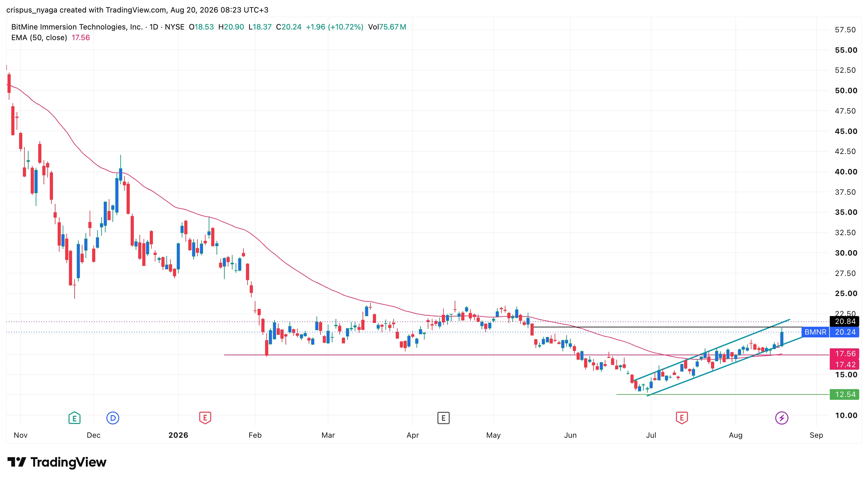868x481 pixels.
Task: Click the TradingView logo
Action: (57, 462)
